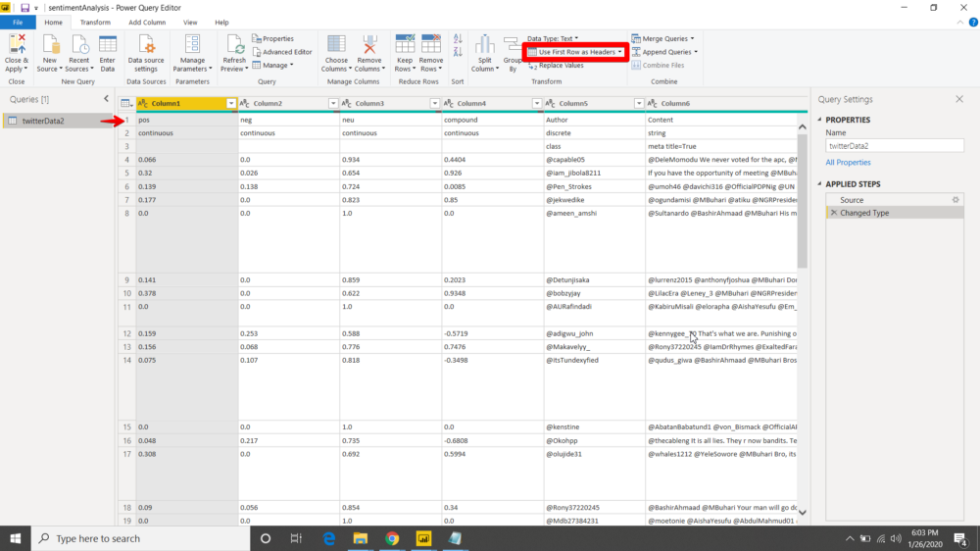
Task: Open the notification center icon
Action: (960, 538)
